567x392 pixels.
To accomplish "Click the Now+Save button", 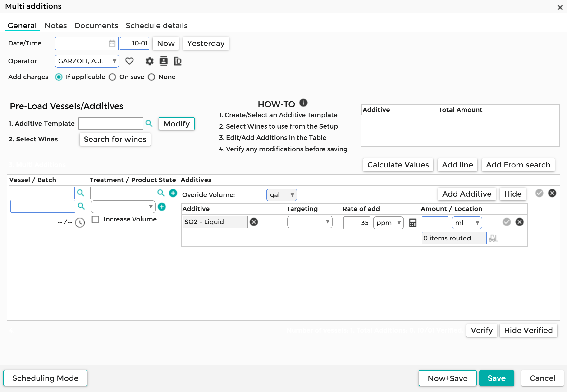I will (x=448, y=378).
